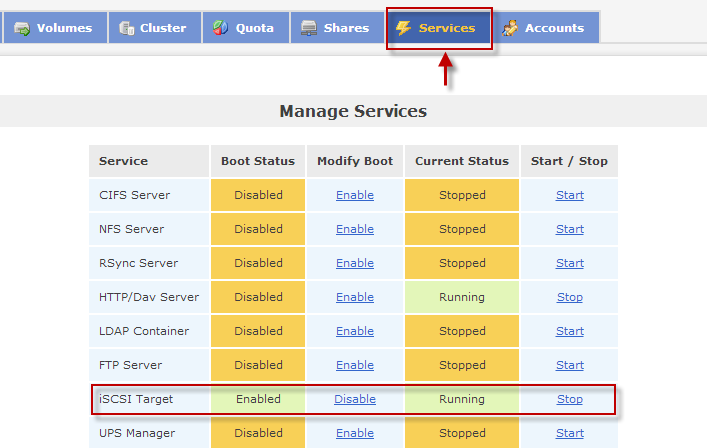
Task: Enable LDAP Container at boot
Action: 354,331
